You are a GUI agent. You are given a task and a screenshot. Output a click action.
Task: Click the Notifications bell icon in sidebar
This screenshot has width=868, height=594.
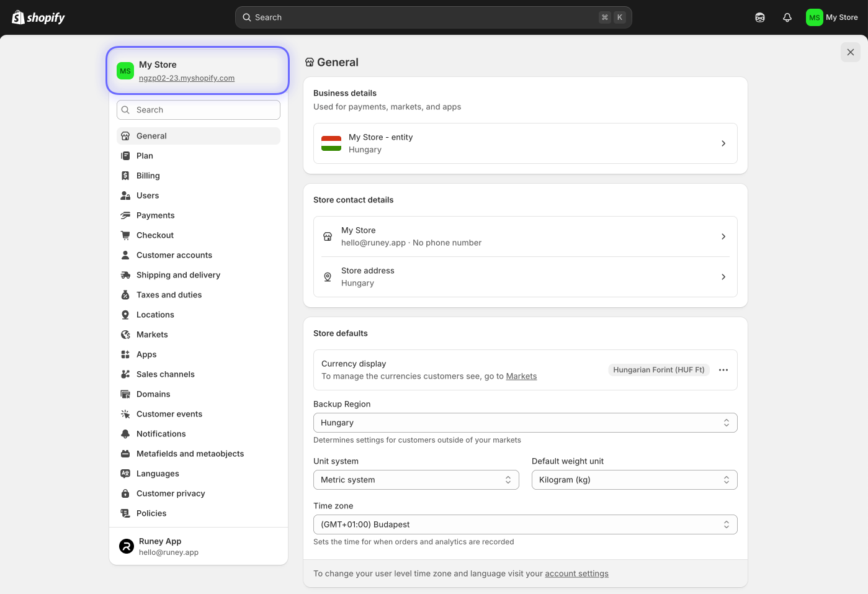125,434
